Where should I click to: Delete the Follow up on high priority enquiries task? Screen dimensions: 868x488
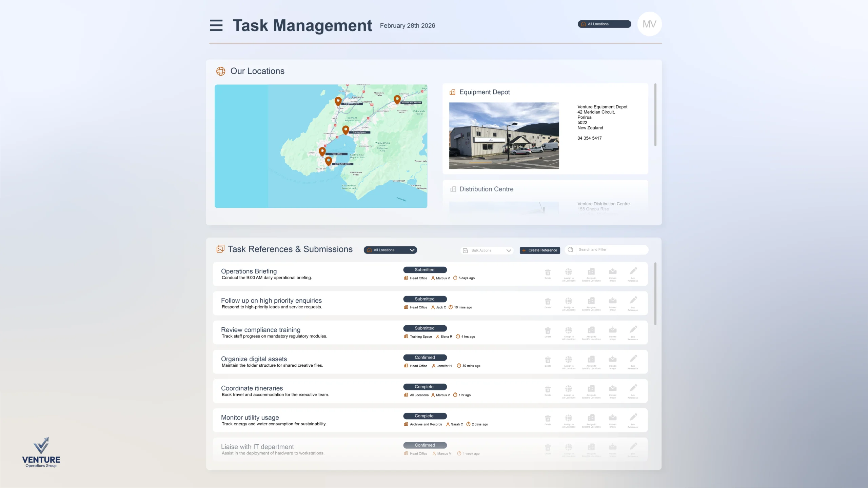548,303
